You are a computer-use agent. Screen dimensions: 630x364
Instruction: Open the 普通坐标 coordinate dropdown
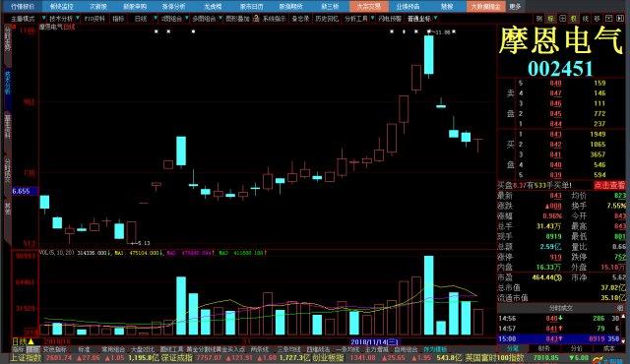click(x=421, y=19)
